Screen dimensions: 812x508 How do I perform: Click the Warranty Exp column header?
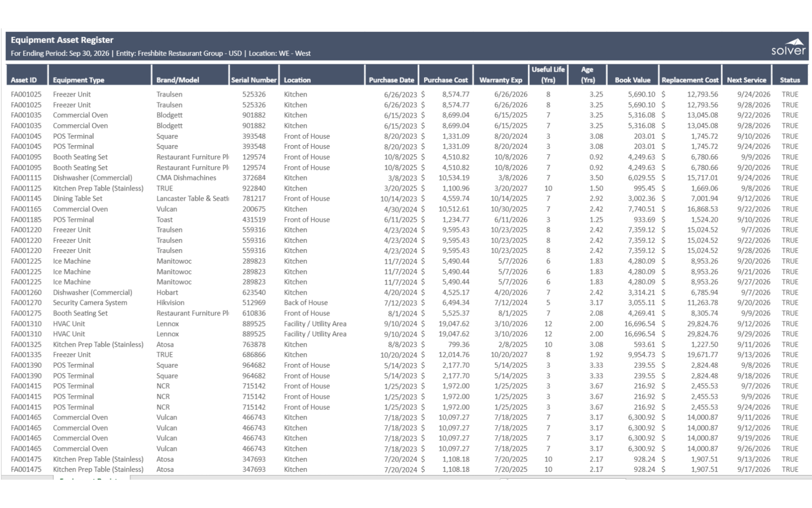[501, 80]
